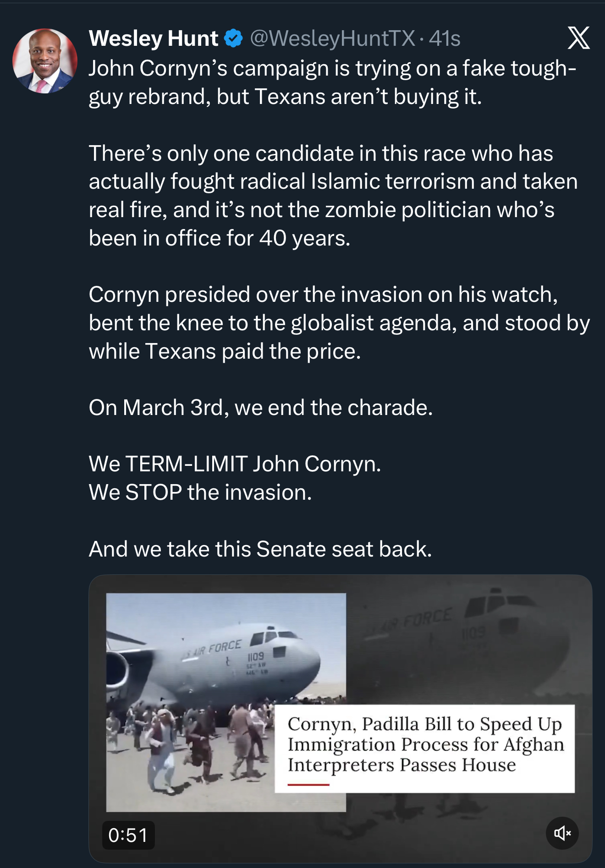Unmute the video with speaker icon
This screenshot has height=868, width=605.
point(562,833)
